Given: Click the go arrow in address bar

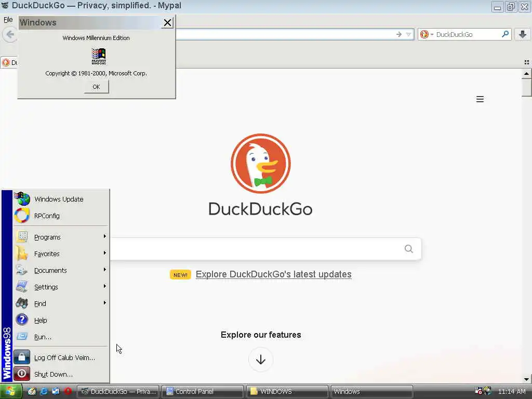Looking at the screenshot, I should coord(399,34).
